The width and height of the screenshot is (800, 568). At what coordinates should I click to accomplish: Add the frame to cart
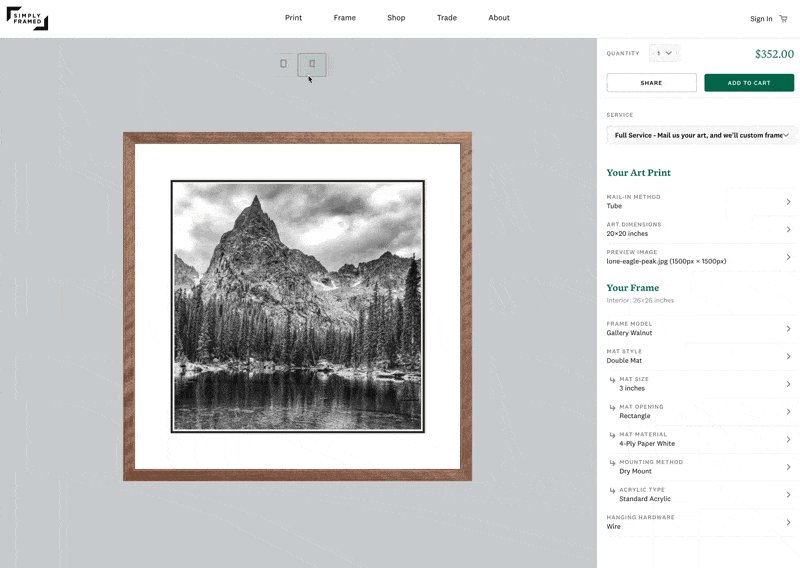tap(749, 83)
